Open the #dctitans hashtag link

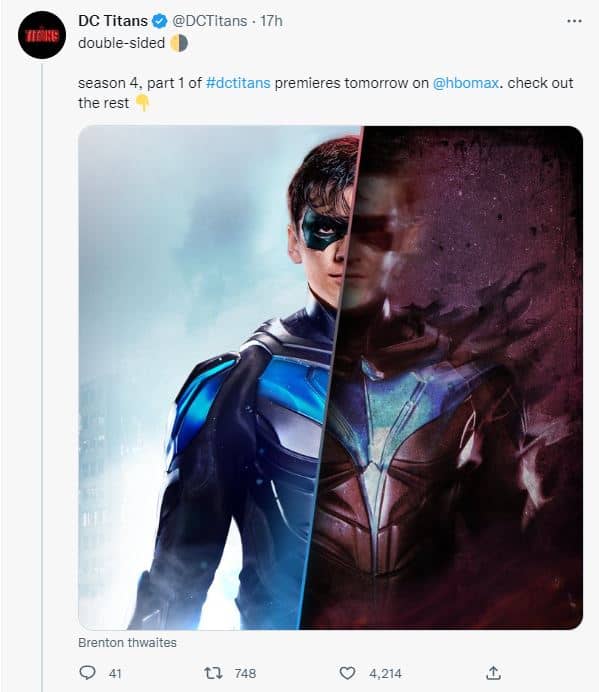click(x=238, y=83)
